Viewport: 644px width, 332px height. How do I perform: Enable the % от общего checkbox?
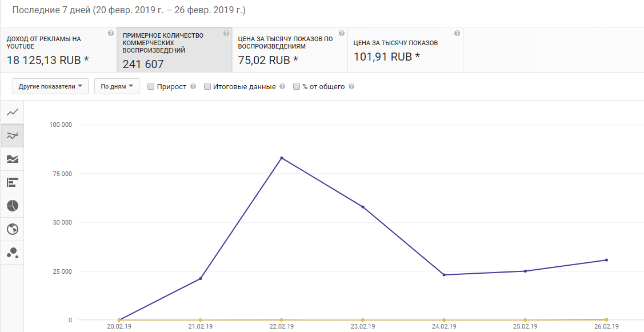(x=297, y=87)
